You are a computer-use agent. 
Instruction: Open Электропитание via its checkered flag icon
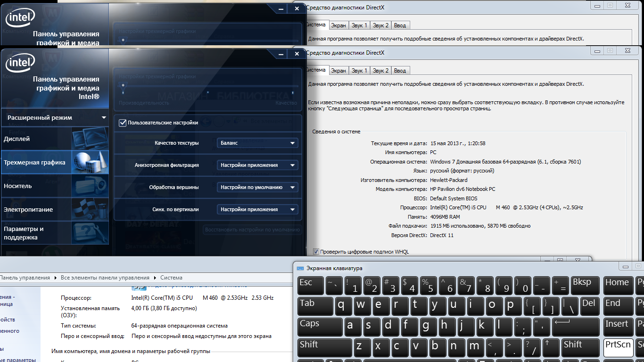click(x=90, y=210)
